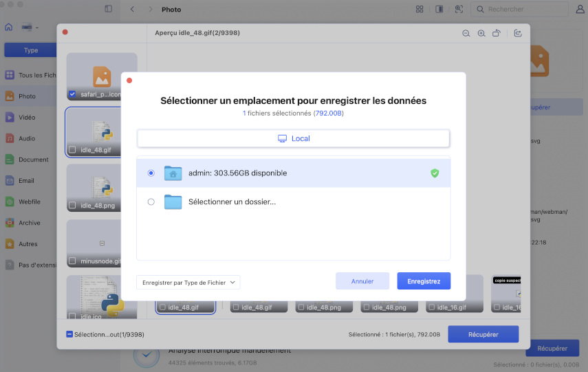Toggle the preview pane layout icon
Screen dimensions: 588x372
[439, 9]
